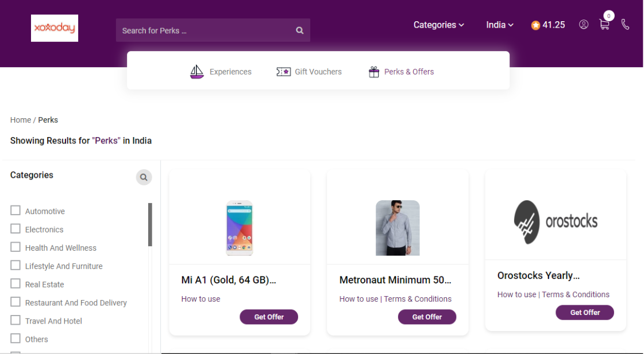The height and width of the screenshot is (354, 644).
Task: Click the Perks breadcrumb text
Action: pyautogui.click(x=48, y=120)
